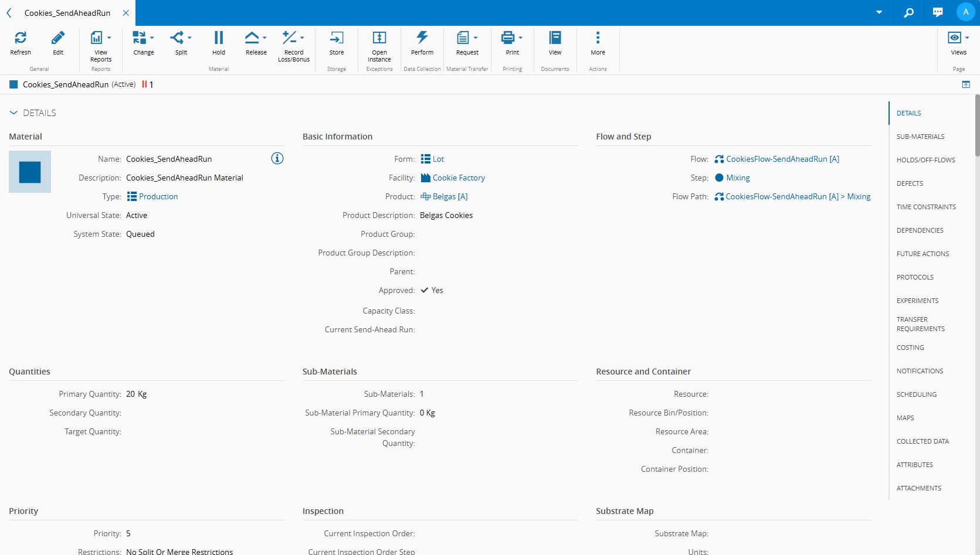Viewport: 980px width, 555px height.
Task: Open the Split dropdown menu
Action: (189, 38)
